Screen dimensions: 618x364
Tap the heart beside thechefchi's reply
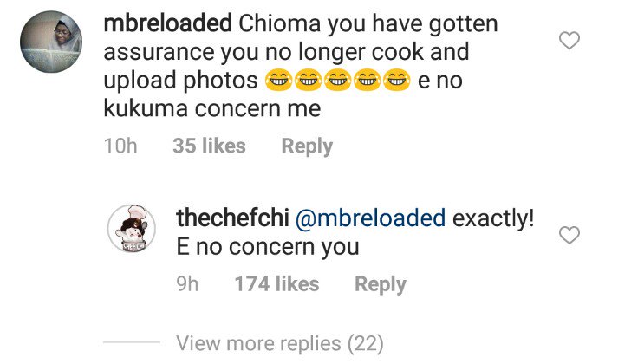click(569, 236)
